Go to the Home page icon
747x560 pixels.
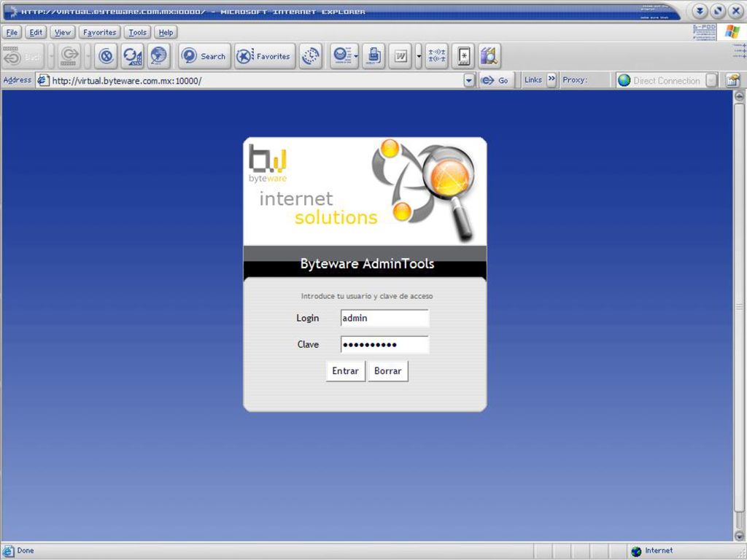click(x=158, y=56)
